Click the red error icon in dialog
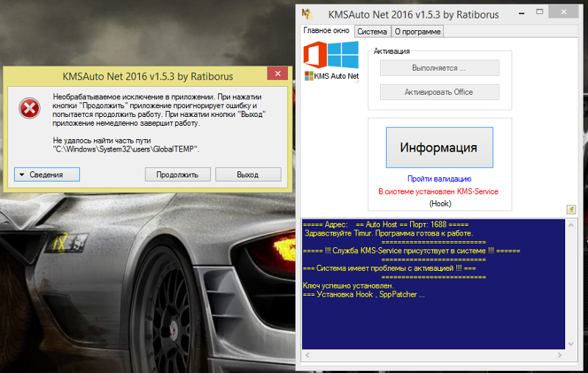Screen dimensions: 588x373 point(29,108)
